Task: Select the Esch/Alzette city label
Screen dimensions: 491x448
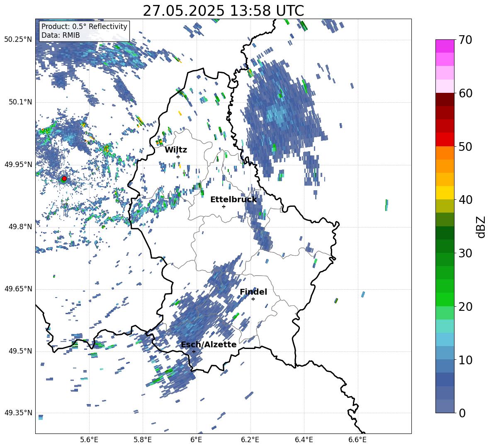Action: (x=209, y=344)
